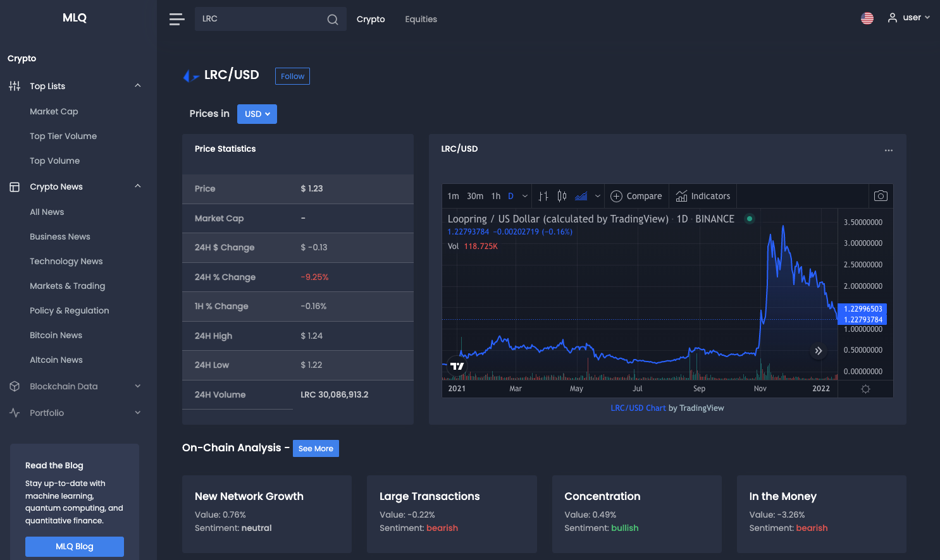Click the 1.22793784 price axis label
This screenshot has width=940, height=560.
click(862, 319)
